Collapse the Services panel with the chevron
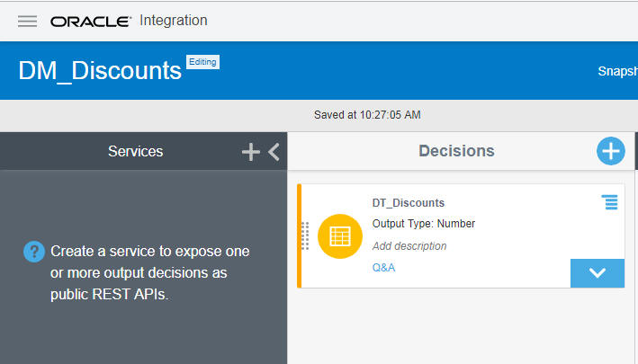 tap(274, 153)
